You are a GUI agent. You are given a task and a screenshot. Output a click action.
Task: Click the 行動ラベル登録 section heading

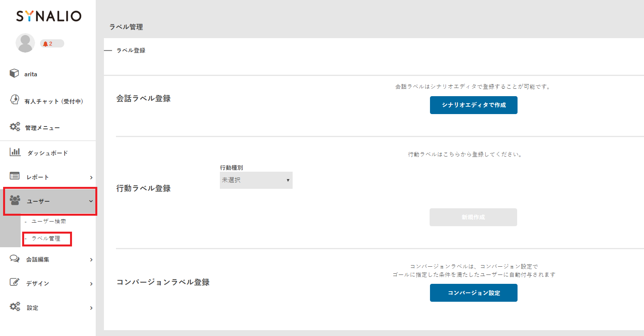[x=144, y=188]
